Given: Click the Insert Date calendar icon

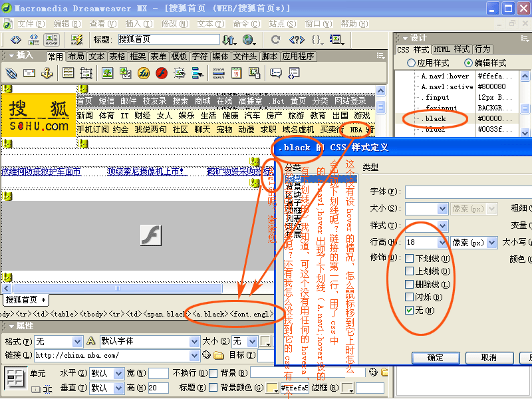Looking at the screenshot, I should (237, 73).
